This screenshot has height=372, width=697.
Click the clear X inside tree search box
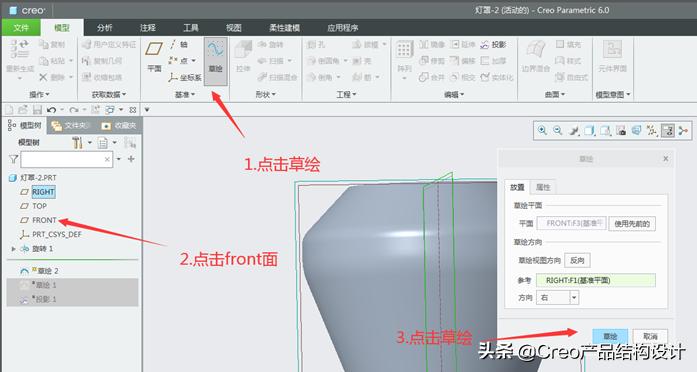tap(107, 159)
